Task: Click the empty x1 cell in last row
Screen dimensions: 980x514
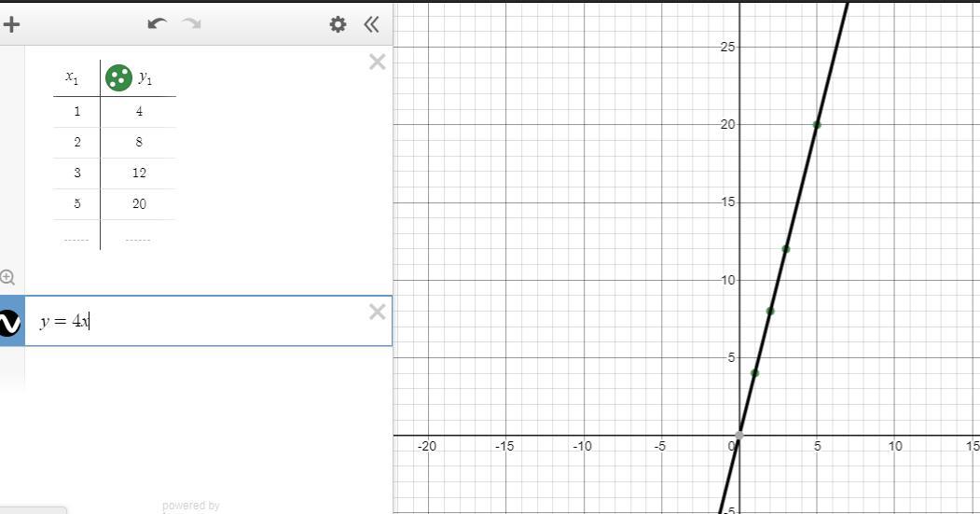Action: pos(76,235)
